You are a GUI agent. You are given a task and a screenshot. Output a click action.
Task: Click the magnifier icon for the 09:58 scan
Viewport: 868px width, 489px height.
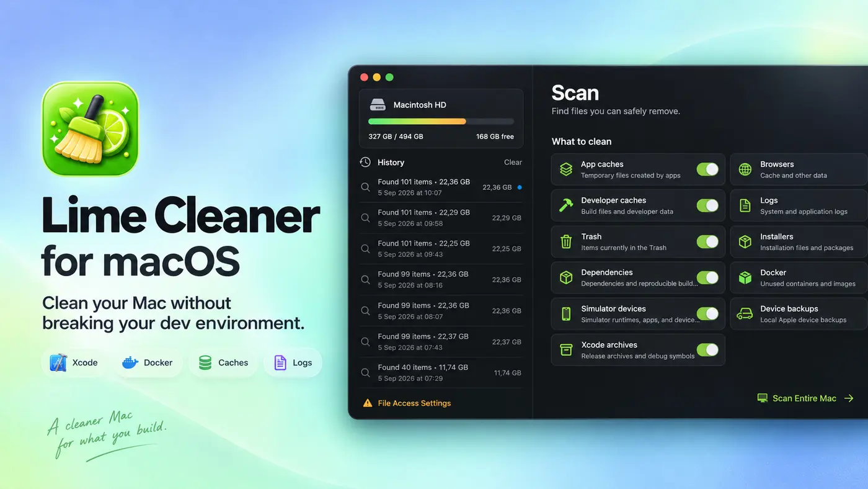click(x=366, y=218)
